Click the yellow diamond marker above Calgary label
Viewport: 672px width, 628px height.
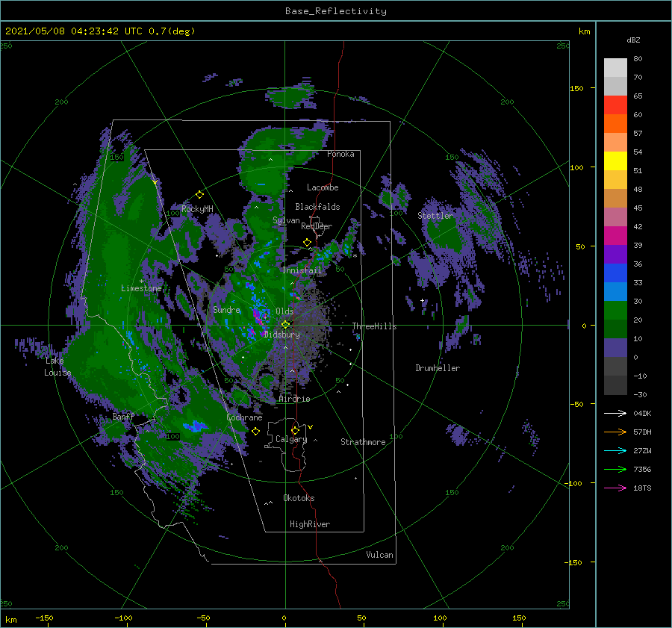click(x=295, y=430)
